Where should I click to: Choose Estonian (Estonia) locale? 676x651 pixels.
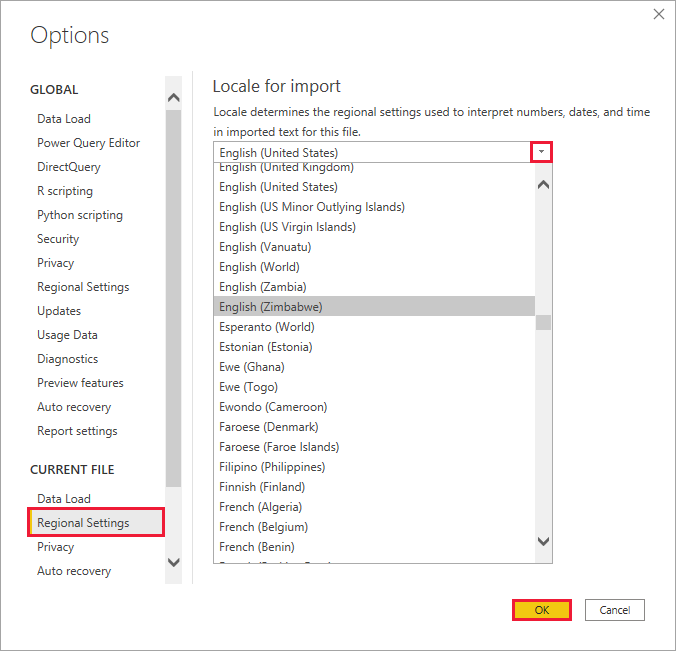coord(374,347)
